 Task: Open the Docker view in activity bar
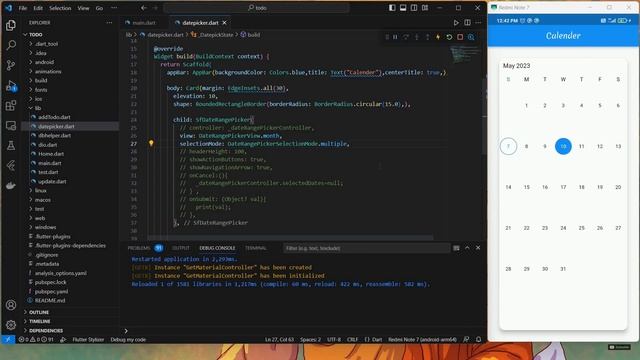coord(11,186)
